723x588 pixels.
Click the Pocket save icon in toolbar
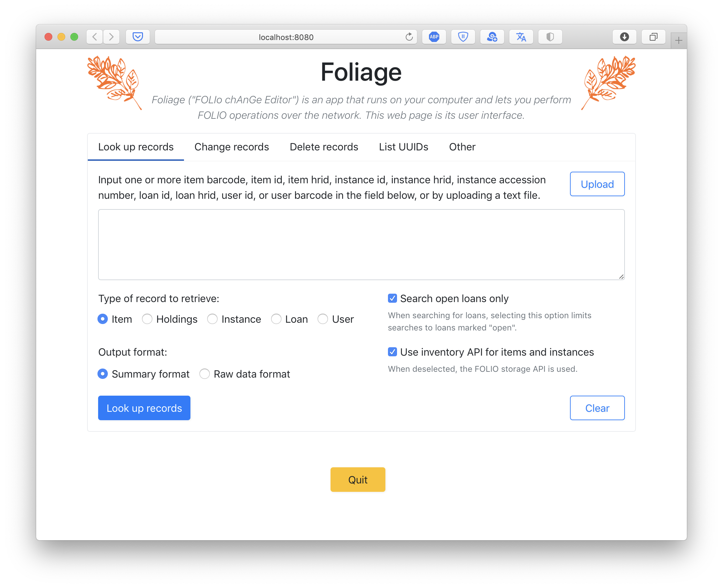point(137,36)
